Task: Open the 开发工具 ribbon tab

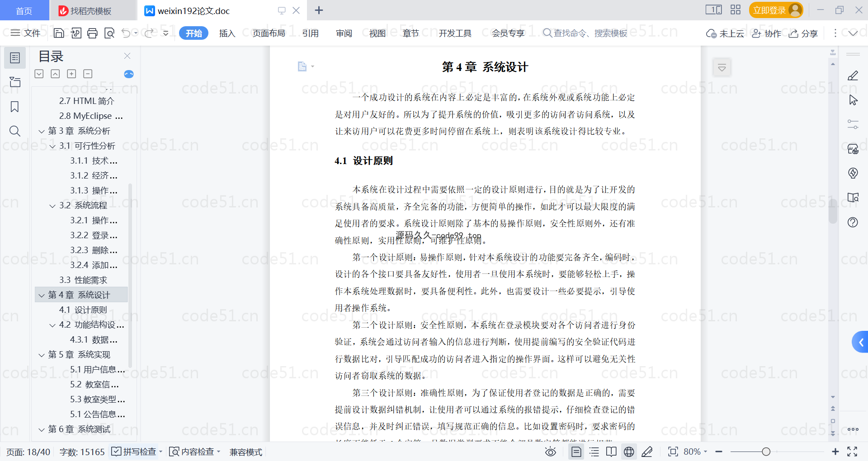Action: click(x=455, y=33)
